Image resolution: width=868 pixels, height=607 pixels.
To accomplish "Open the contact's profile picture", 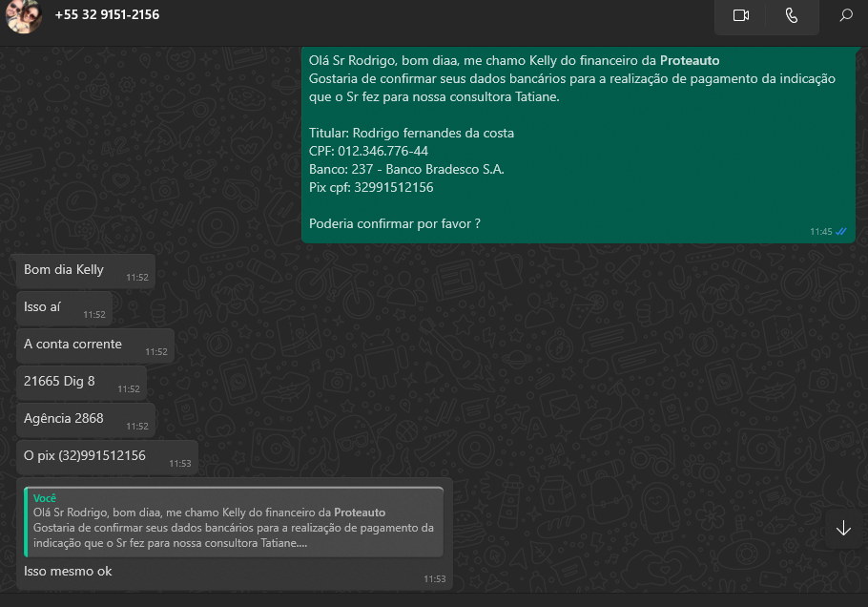I will [24, 15].
